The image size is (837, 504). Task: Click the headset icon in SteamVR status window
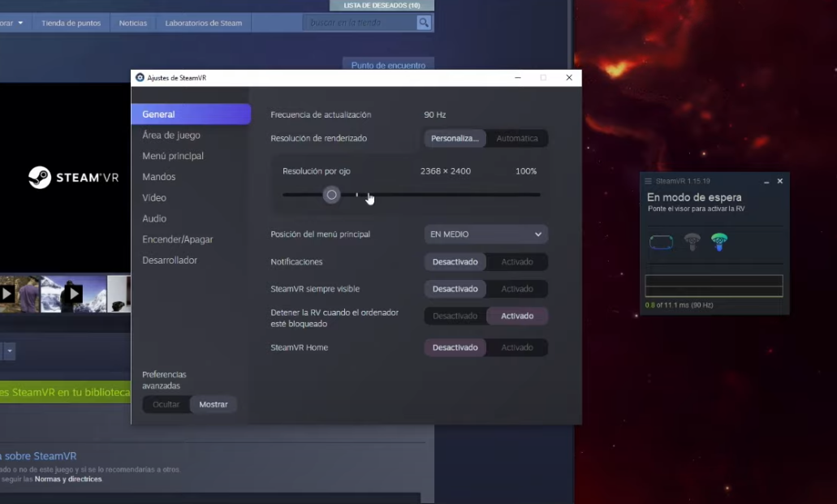pos(661,243)
